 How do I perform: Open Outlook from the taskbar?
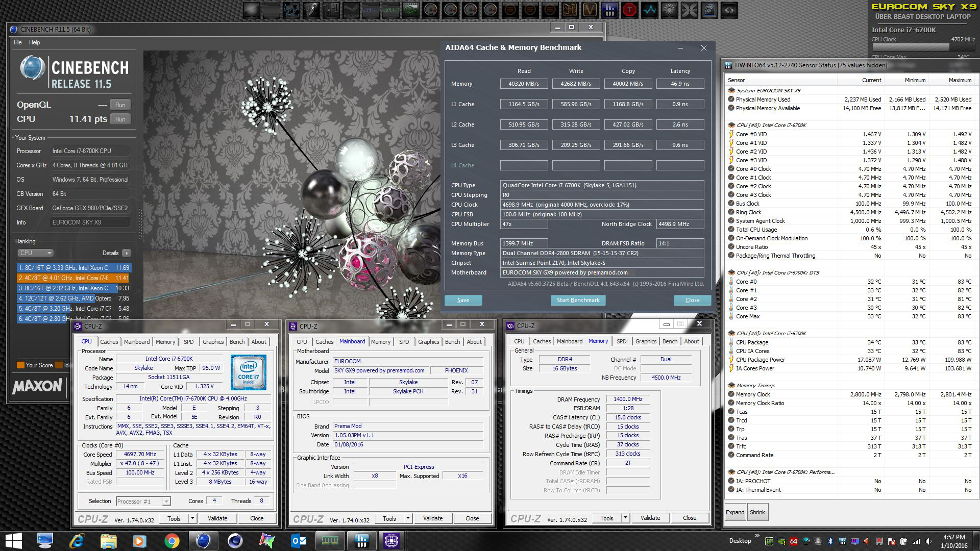298,541
